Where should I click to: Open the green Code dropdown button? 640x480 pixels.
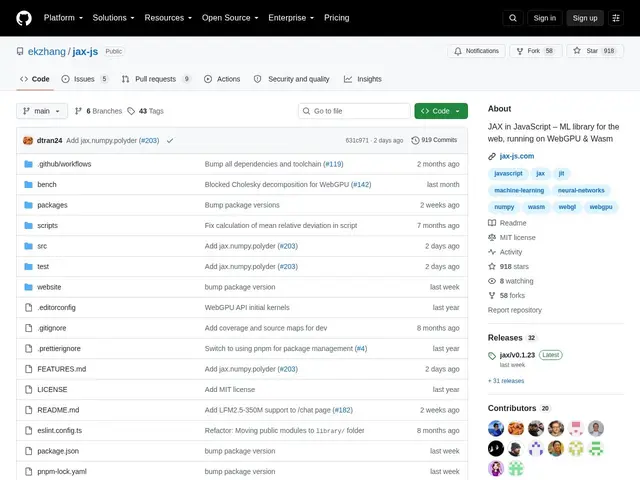tap(441, 111)
